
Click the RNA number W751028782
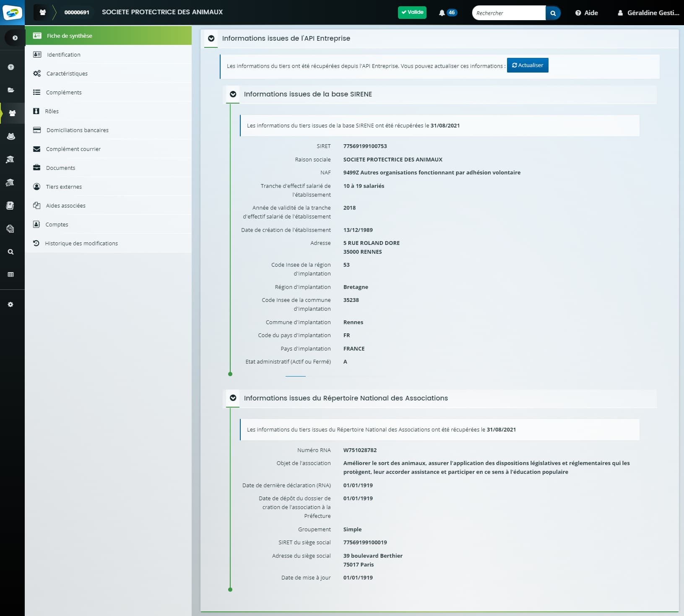(x=360, y=450)
